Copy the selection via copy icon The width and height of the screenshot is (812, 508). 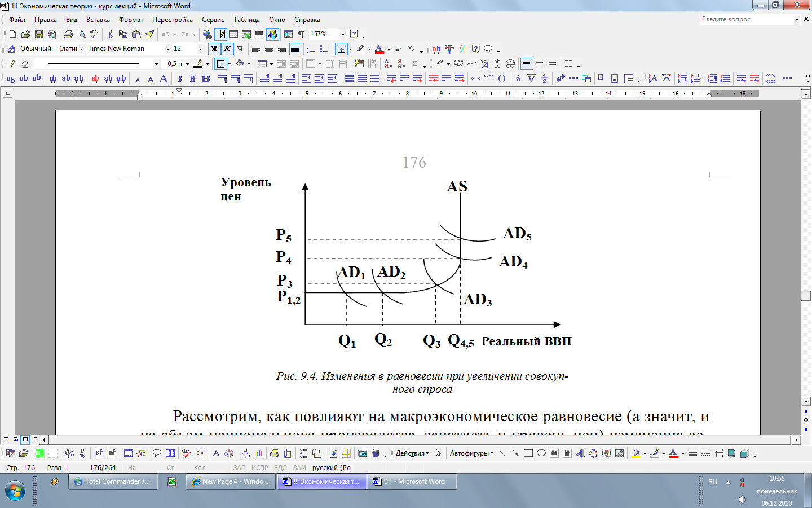point(123,34)
